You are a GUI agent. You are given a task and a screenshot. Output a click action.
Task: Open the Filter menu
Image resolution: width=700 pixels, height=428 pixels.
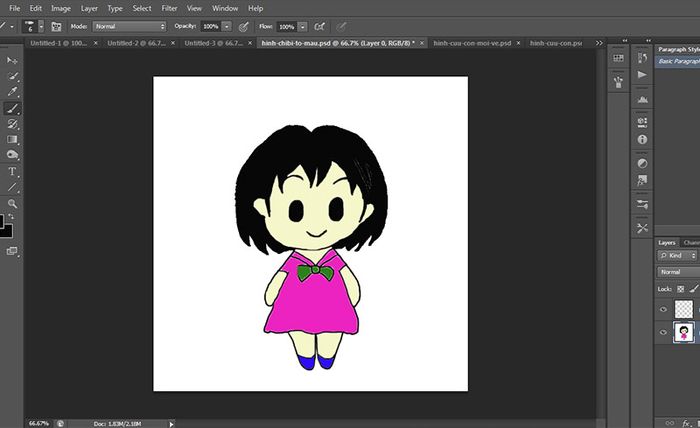click(x=169, y=8)
